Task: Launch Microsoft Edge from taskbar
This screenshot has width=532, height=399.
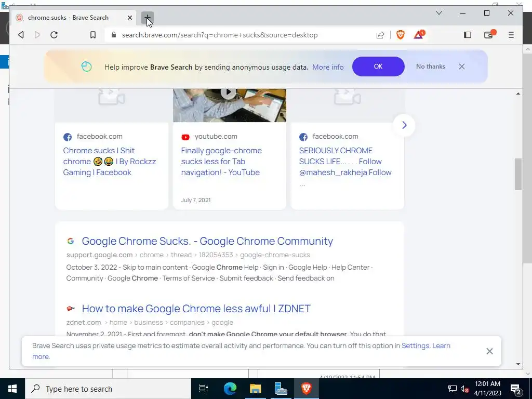Action: point(230,389)
